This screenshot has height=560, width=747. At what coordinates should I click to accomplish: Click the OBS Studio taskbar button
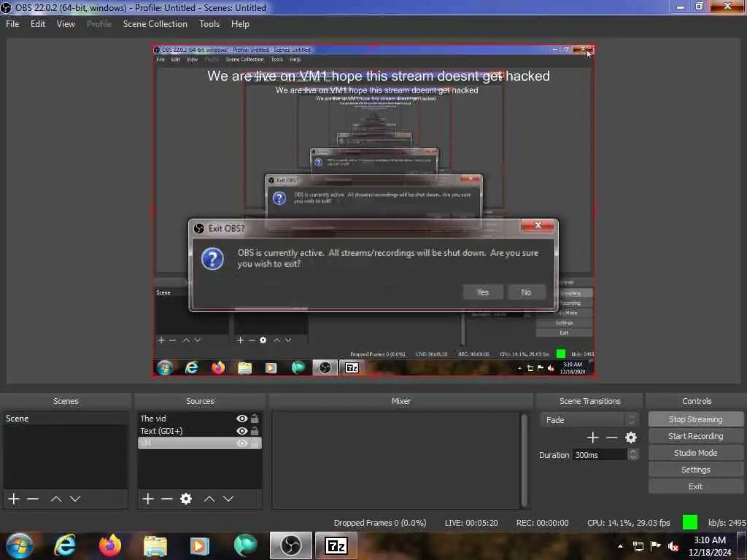coord(290,545)
